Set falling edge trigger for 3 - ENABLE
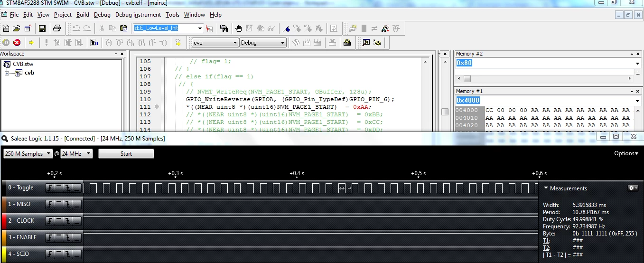This screenshot has height=263, width=644. [68, 237]
